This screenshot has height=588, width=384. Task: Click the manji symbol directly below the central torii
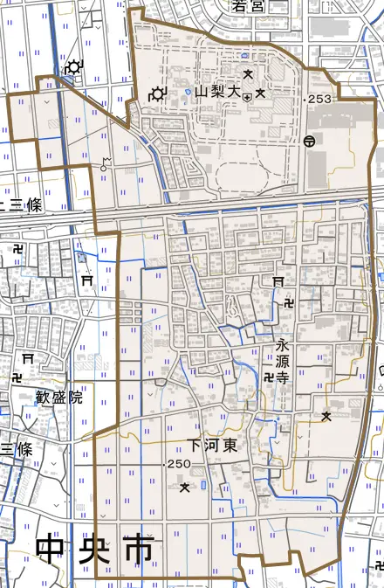pos(289,303)
